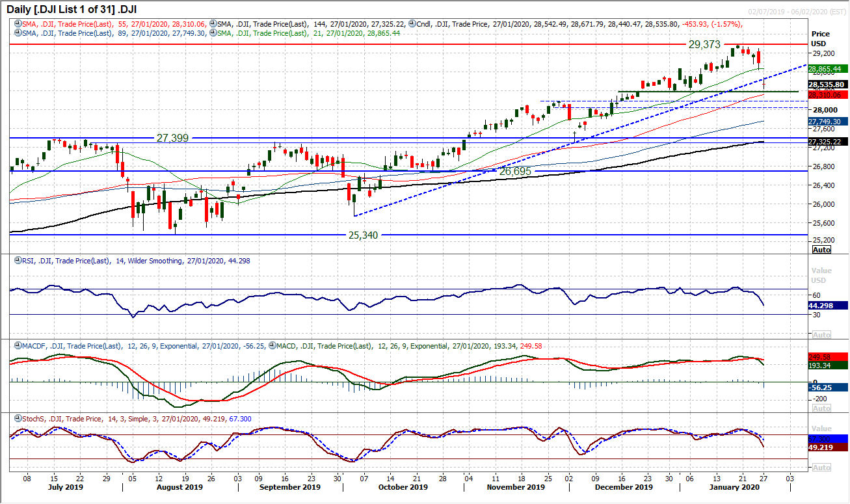This screenshot has width=850, height=504.
Task: Open the MACD indicator options via its legend icon
Action: click(272, 345)
